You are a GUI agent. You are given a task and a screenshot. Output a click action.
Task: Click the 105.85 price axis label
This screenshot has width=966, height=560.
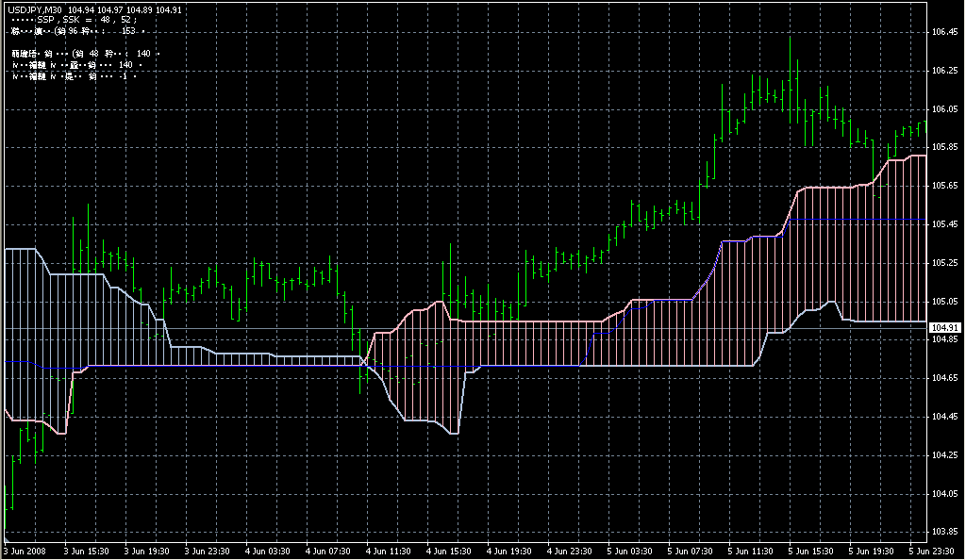click(944, 147)
